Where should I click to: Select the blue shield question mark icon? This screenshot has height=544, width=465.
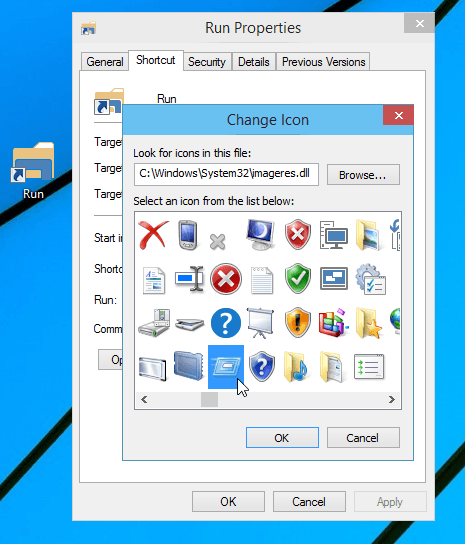(x=262, y=366)
